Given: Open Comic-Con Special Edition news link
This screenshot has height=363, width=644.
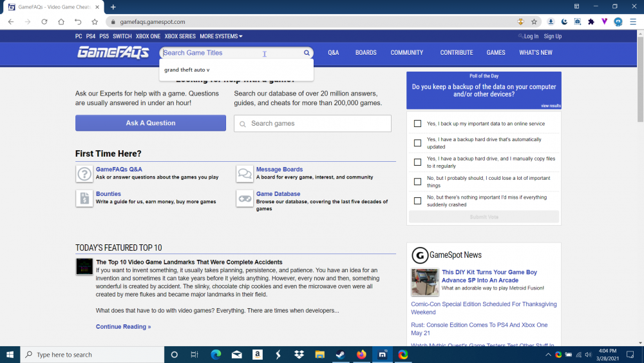Looking at the screenshot, I should 484,308.
